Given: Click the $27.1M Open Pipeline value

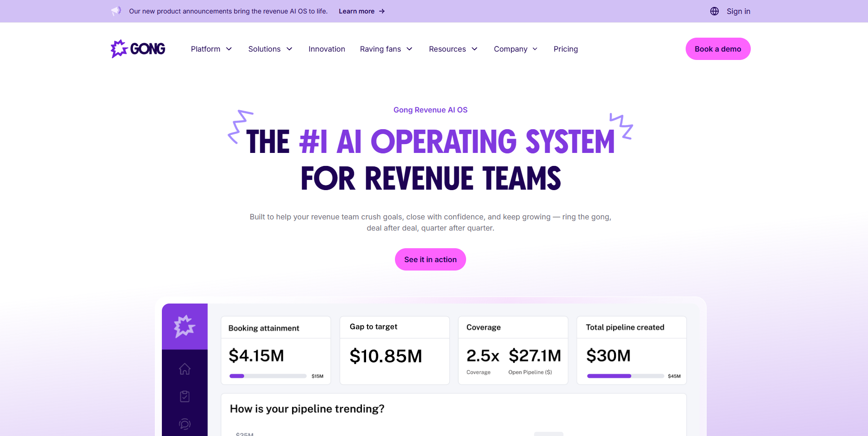Looking at the screenshot, I should coord(535,356).
